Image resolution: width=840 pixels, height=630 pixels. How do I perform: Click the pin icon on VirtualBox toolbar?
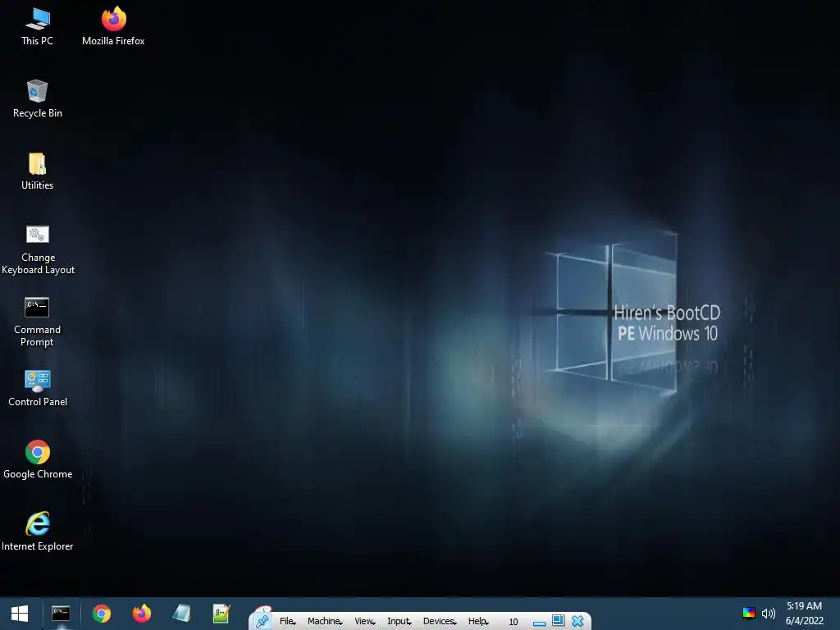pyautogui.click(x=262, y=622)
